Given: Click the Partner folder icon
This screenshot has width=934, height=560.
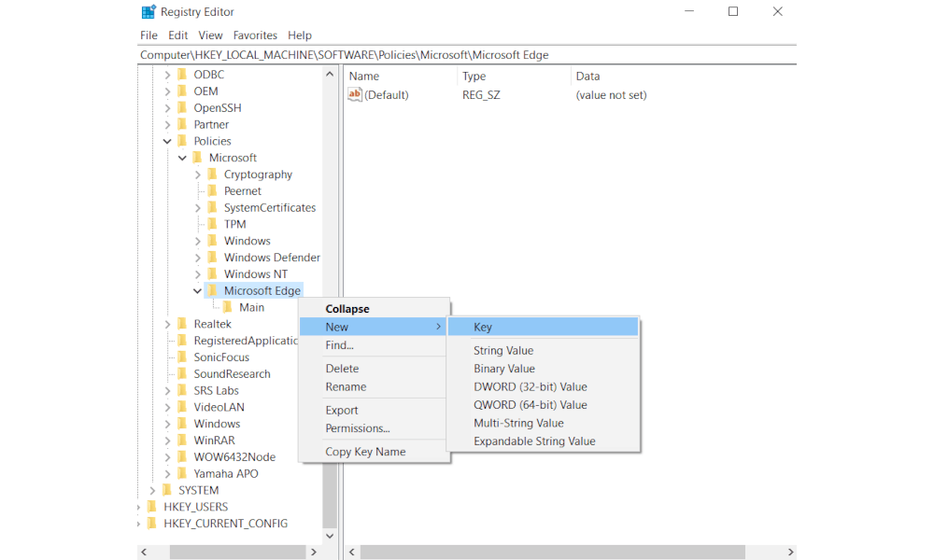Looking at the screenshot, I should click(182, 124).
